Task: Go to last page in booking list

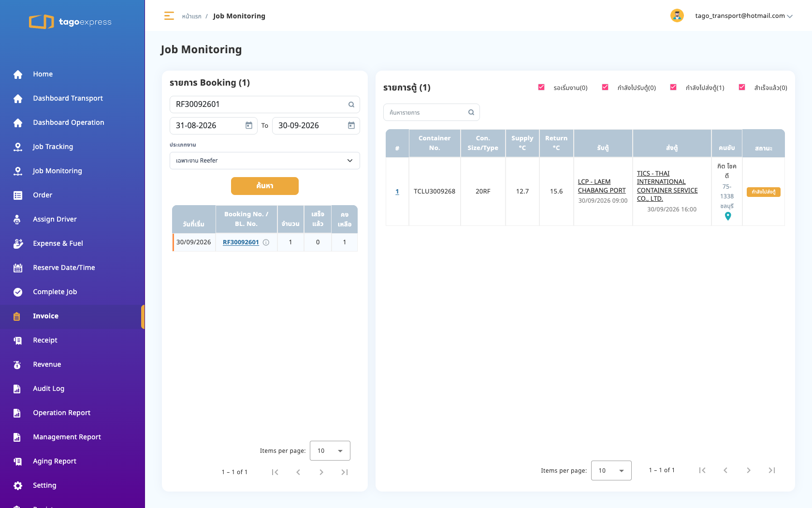Action: click(345, 472)
